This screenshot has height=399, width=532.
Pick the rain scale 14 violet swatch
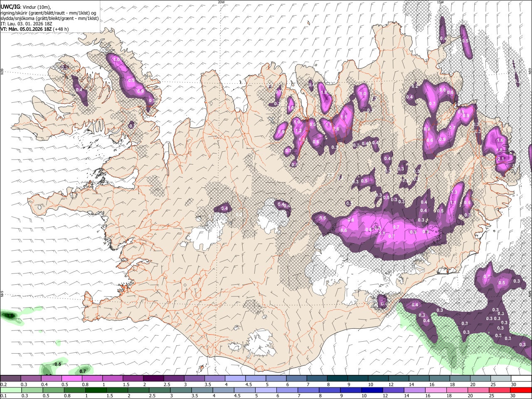pos(414,390)
